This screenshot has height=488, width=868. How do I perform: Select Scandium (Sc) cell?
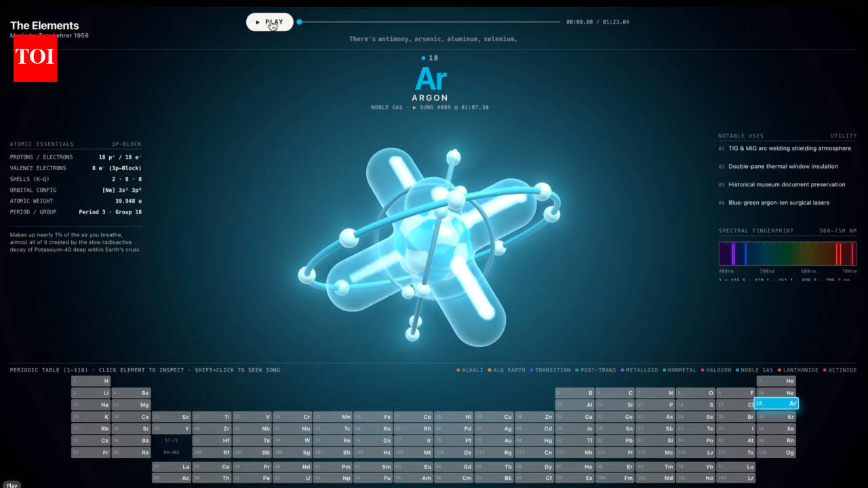coord(172,417)
